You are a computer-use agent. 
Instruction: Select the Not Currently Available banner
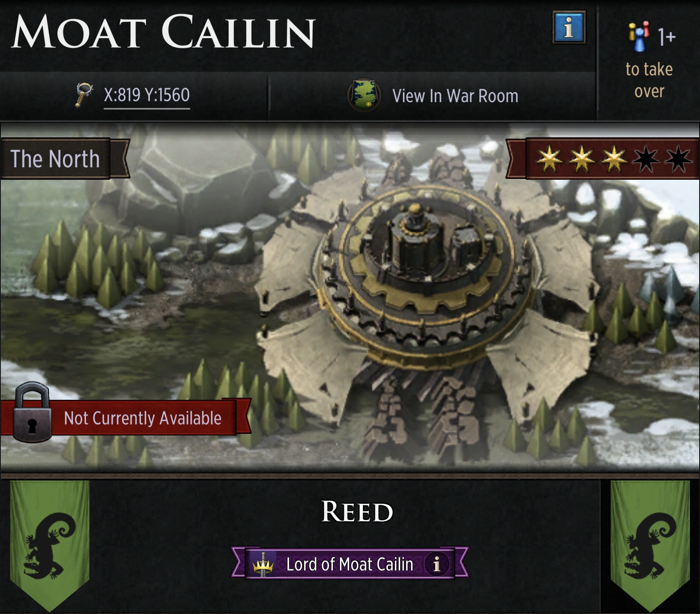click(126, 417)
